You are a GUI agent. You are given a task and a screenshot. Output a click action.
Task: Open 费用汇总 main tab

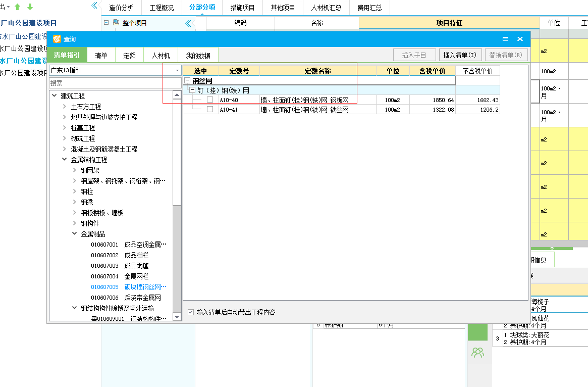[369, 8]
